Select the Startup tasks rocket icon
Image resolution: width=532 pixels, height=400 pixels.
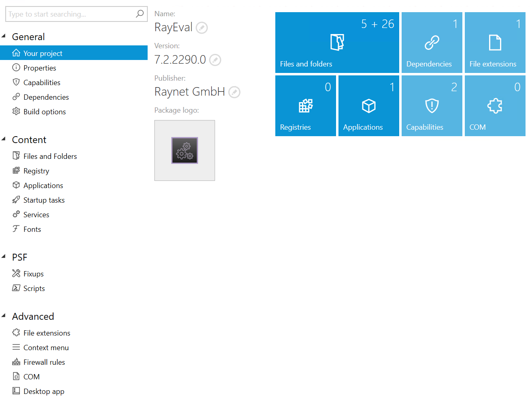click(x=16, y=200)
